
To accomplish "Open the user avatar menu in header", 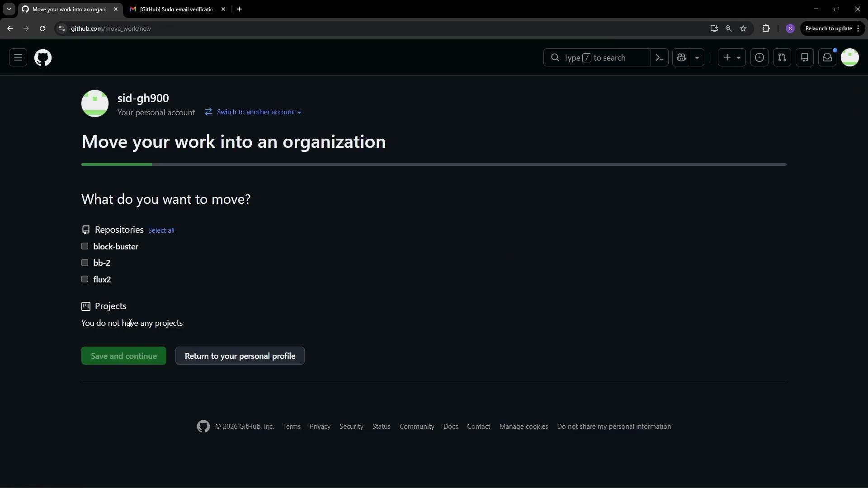I will 850,58.
